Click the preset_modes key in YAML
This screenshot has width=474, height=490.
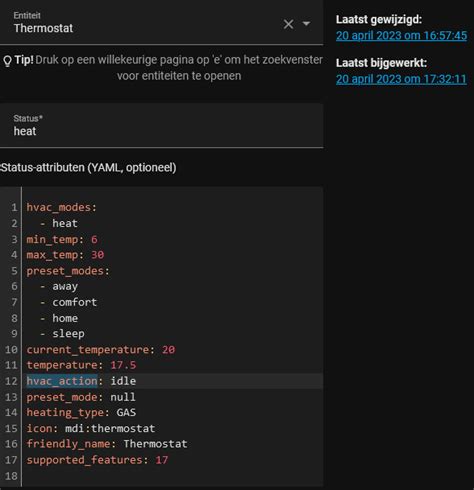(x=65, y=271)
